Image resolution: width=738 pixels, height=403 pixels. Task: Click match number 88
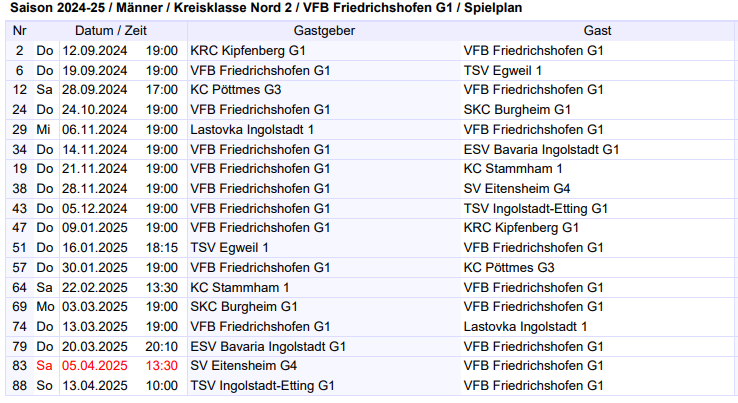[19, 385]
